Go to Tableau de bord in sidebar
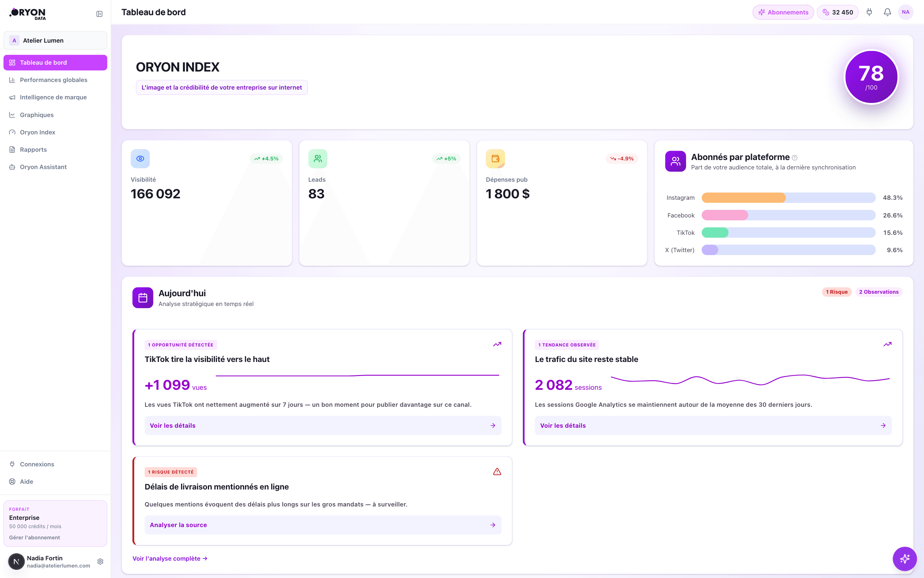 (x=55, y=63)
